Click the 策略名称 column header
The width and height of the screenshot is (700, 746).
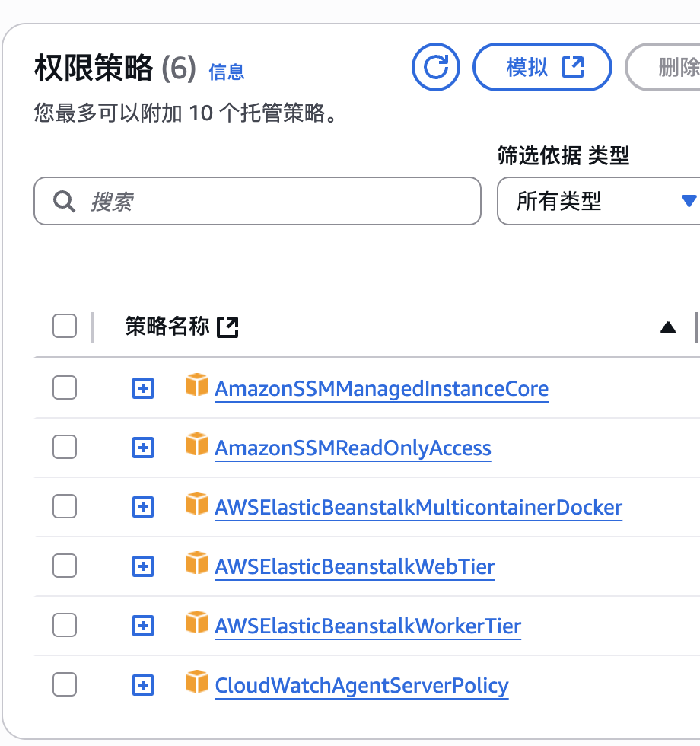click(x=167, y=327)
